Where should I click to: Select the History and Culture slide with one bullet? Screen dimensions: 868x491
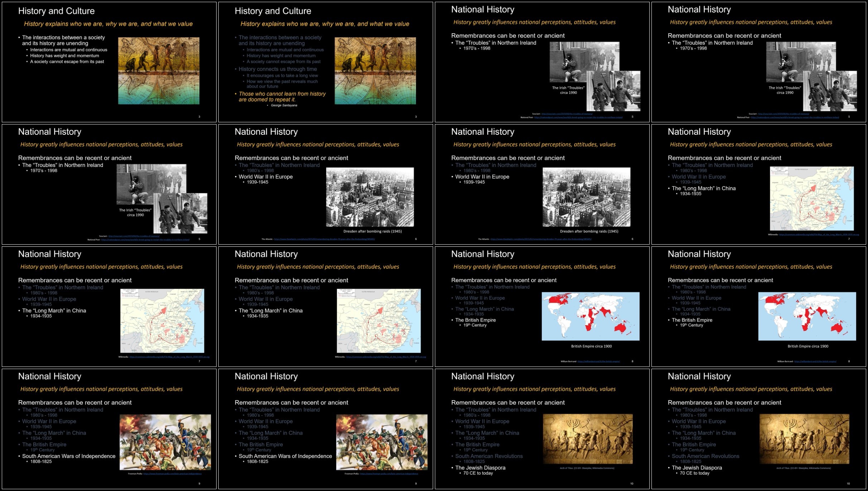coord(109,62)
